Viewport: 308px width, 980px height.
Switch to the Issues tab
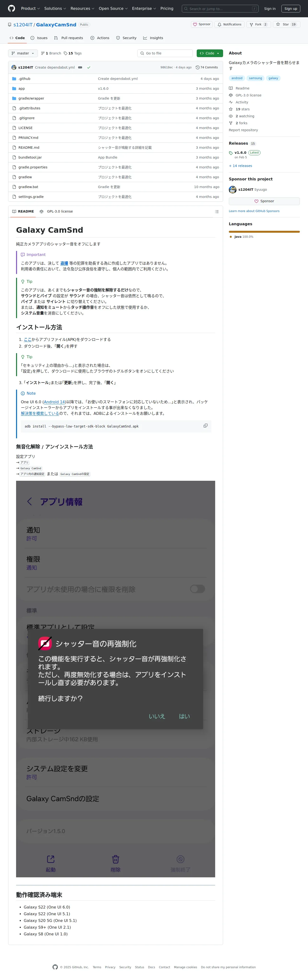(39, 38)
